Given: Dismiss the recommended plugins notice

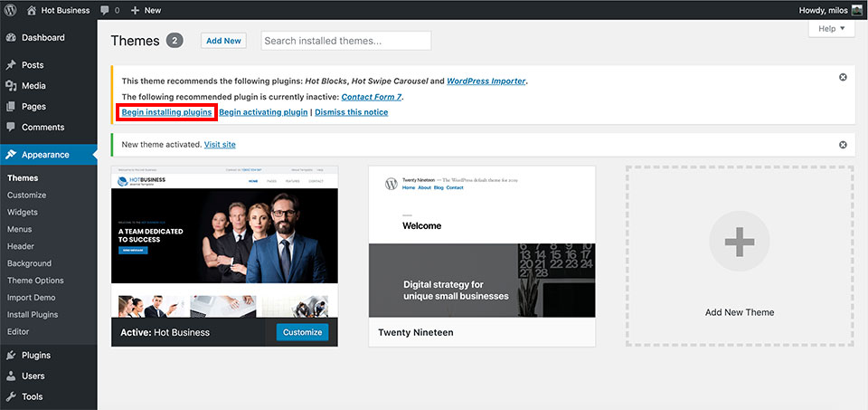Looking at the screenshot, I should tap(843, 77).
